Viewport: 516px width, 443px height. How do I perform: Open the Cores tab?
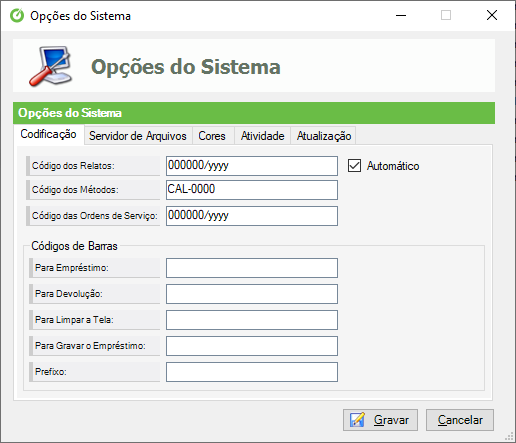[212, 136]
